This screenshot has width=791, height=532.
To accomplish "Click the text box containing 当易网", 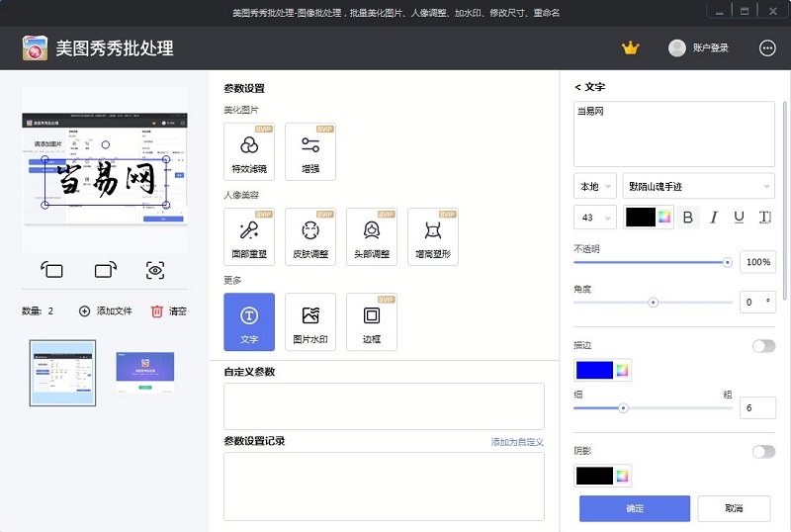I will pos(674,133).
